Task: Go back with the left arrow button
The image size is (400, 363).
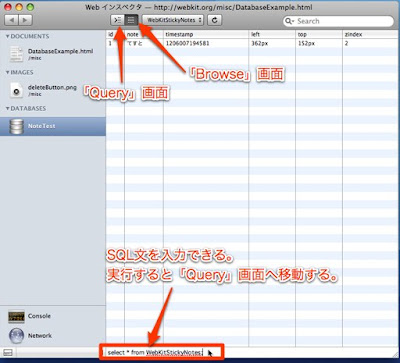Action: pyautogui.click(x=12, y=20)
